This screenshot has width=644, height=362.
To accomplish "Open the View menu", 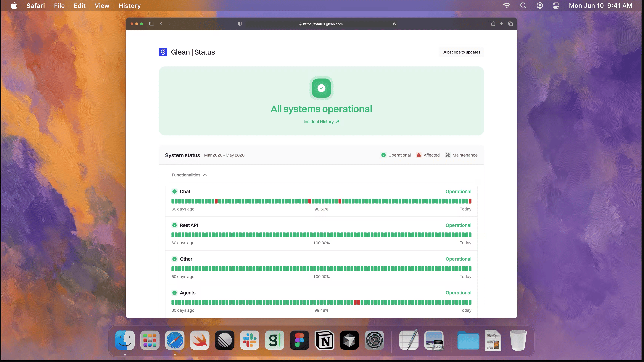I will [x=102, y=6].
